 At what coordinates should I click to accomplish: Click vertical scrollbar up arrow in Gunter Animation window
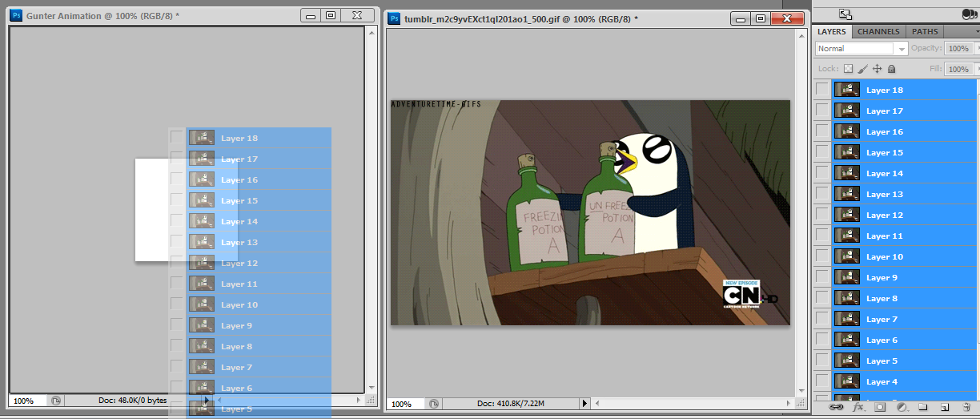(x=371, y=31)
